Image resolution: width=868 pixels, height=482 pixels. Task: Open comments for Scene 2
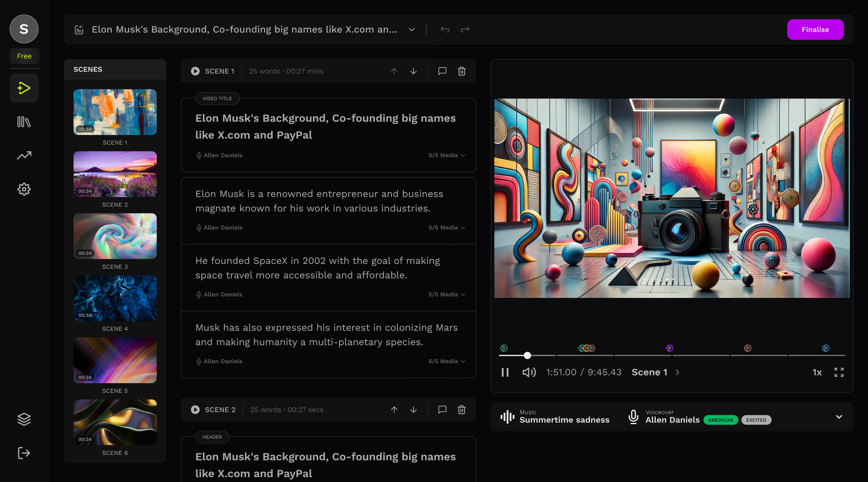[x=442, y=410]
